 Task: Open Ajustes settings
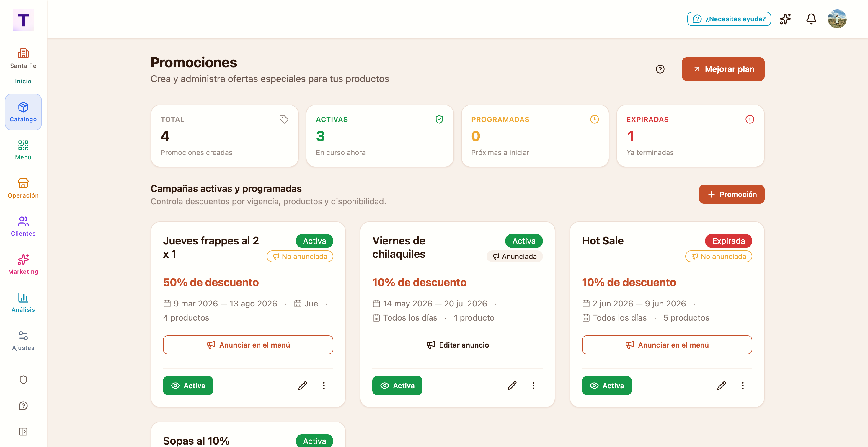click(23, 340)
